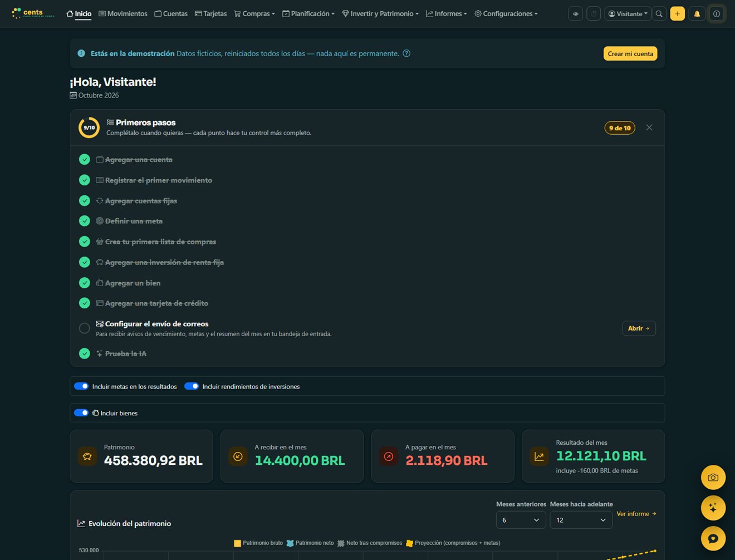This screenshot has height=560, width=735.
Task: Expand Invertir y Patrimonio menu
Action: click(x=380, y=14)
